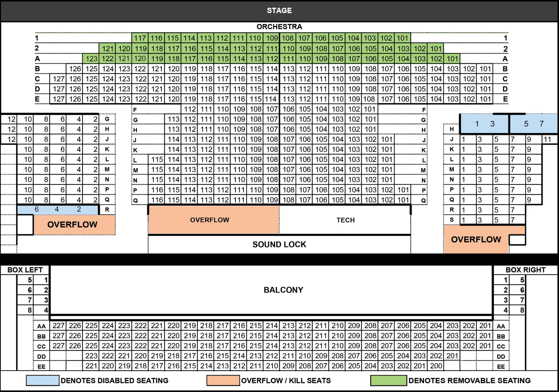Click the STAGE banner
The width and height of the screenshot is (559, 392).
tap(279, 11)
